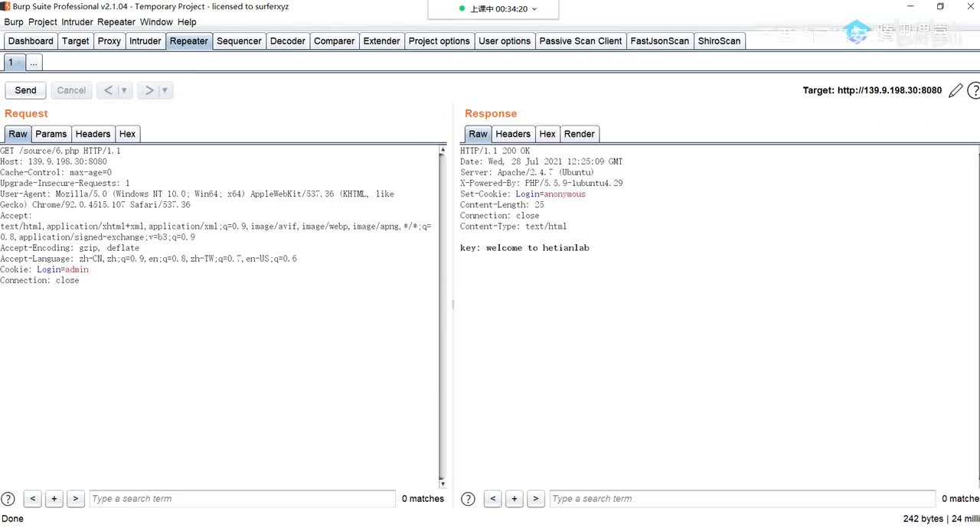Image resolution: width=980 pixels, height=528 pixels.
Task: Open request search help icon
Action: click(x=8, y=499)
